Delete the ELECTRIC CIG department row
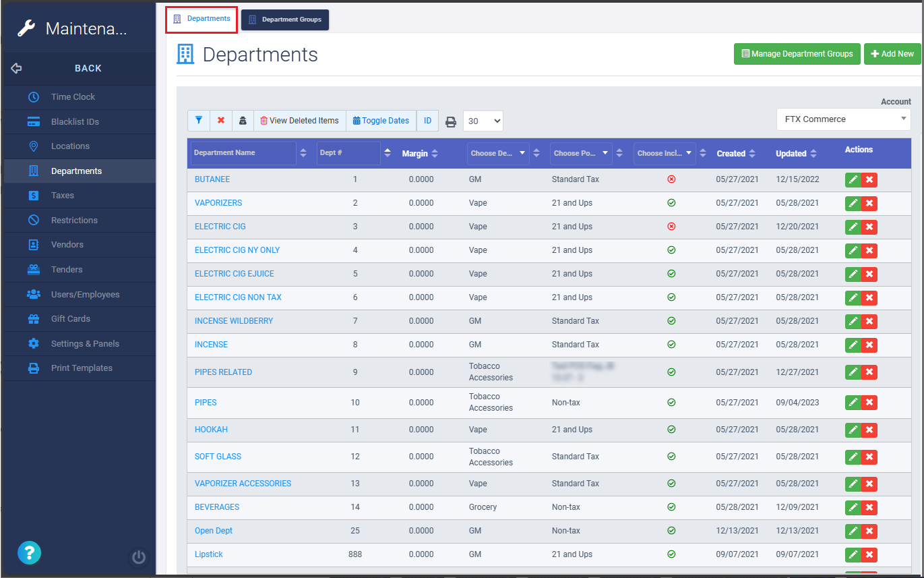This screenshot has width=924, height=578. [869, 227]
